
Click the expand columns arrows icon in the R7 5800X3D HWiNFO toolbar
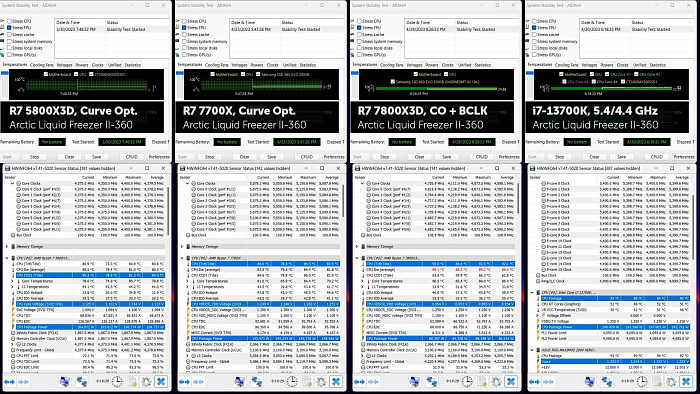tap(9, 382)
